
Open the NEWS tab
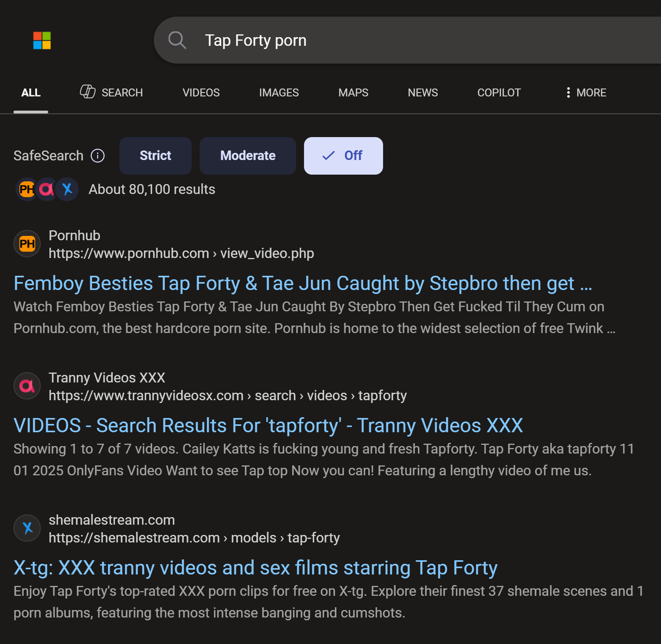click(423, 92)
